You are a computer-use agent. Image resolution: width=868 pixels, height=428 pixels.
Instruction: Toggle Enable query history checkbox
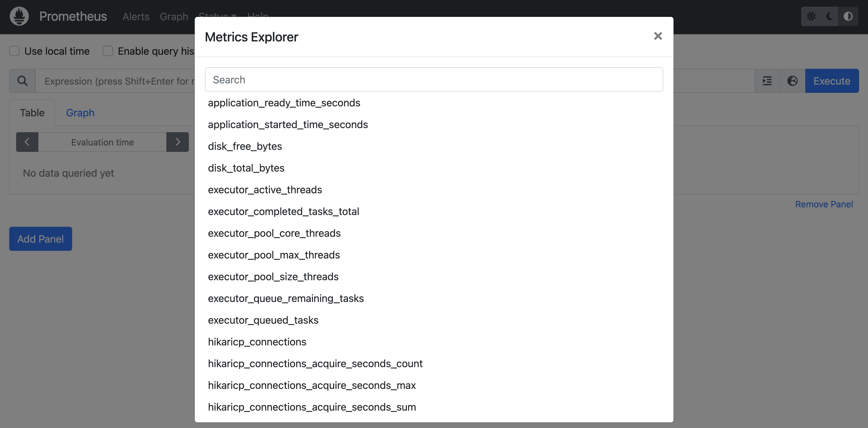(x=107, y=51)
